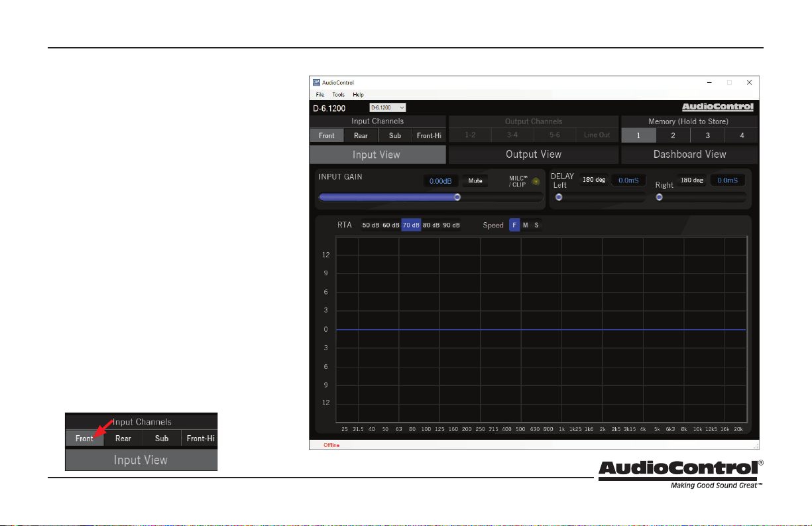Viewport: 812px width, 526px height.
Task: Select output channels 1-2
Action: coord(470,135)
